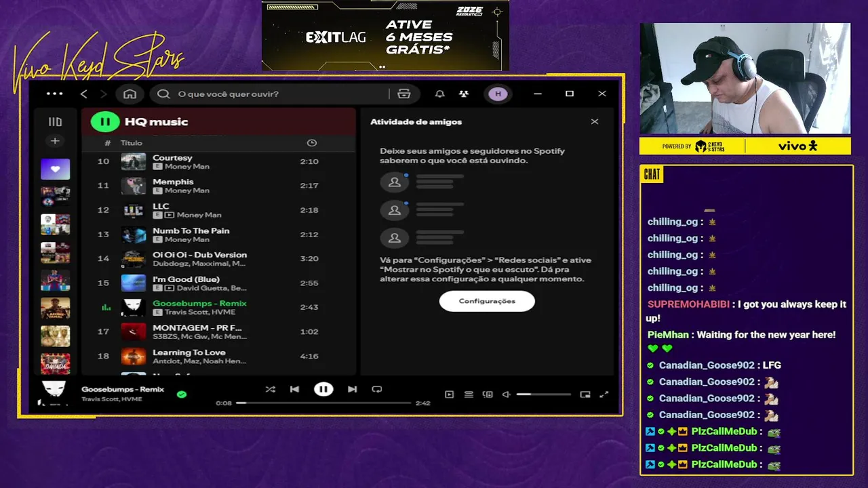Open artist 'Money Man' under Courtesy
The width and height of the screenshot is (868, 488).
186,167
